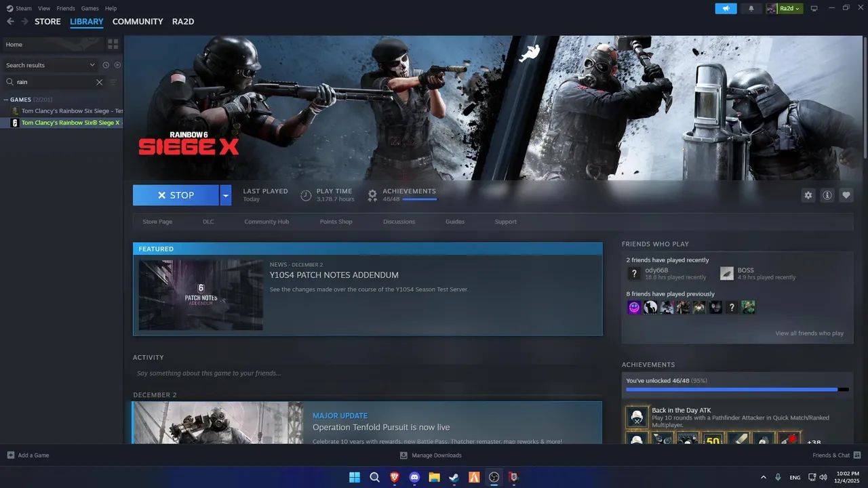Open the Discussions link
868x488 pixels.
click(399, 222)
